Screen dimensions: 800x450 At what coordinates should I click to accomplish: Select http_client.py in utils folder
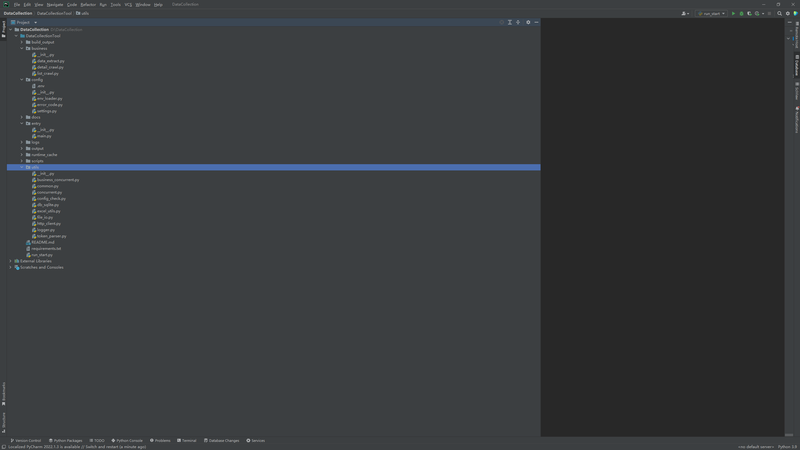[48, 223]
